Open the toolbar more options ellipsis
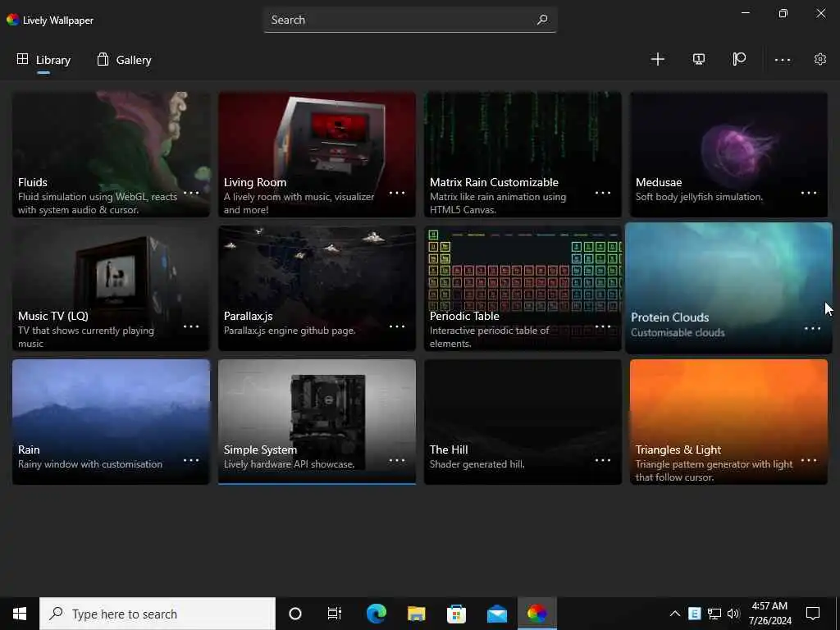Viewport: 840px width, 630px height. pos(782,59)
